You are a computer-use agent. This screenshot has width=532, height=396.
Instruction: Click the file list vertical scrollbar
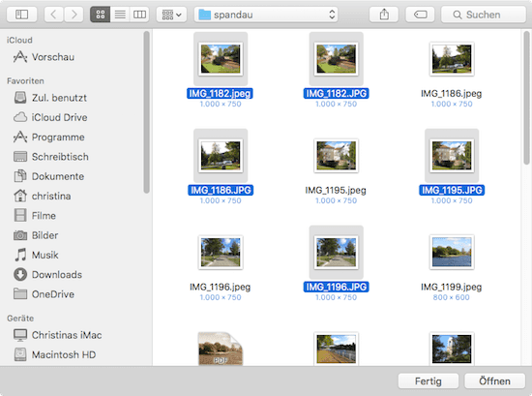point(526,97)
